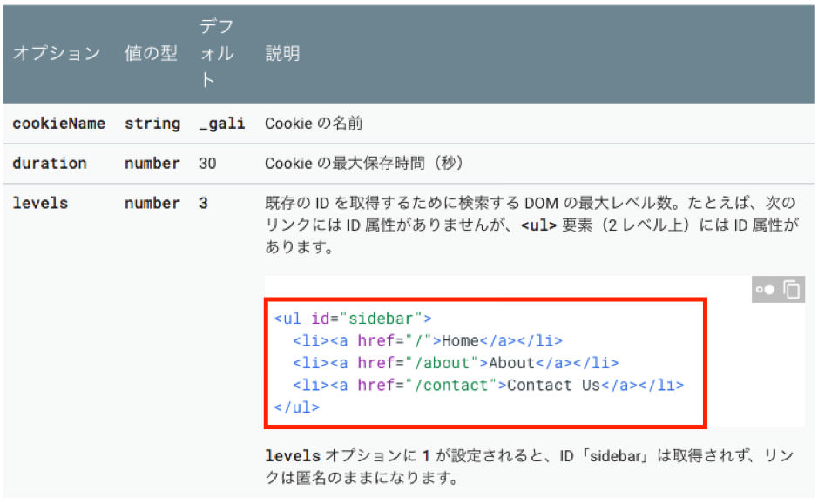
Task: Click the Home link code line
Action: click(427, 341)
